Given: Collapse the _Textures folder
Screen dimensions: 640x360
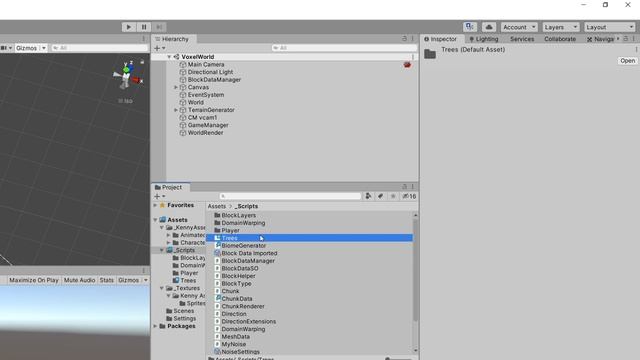Looking at the screenshot, I should click(162, 288).
